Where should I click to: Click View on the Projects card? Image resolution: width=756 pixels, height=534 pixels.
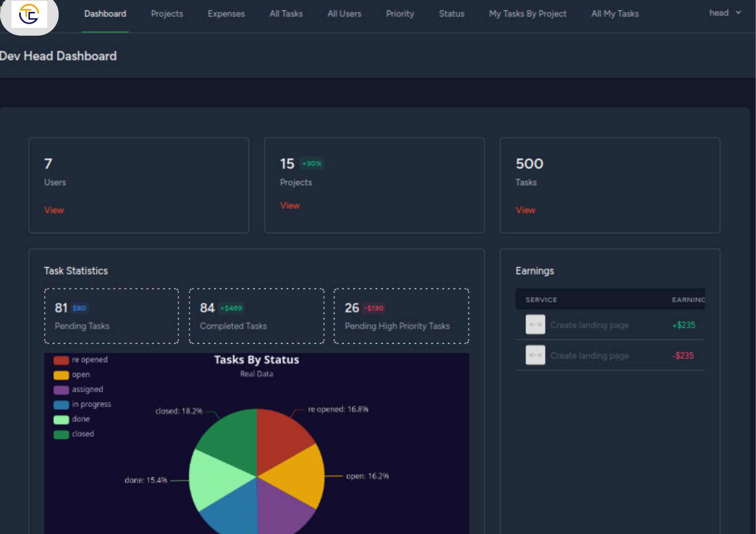pos(290,206)
